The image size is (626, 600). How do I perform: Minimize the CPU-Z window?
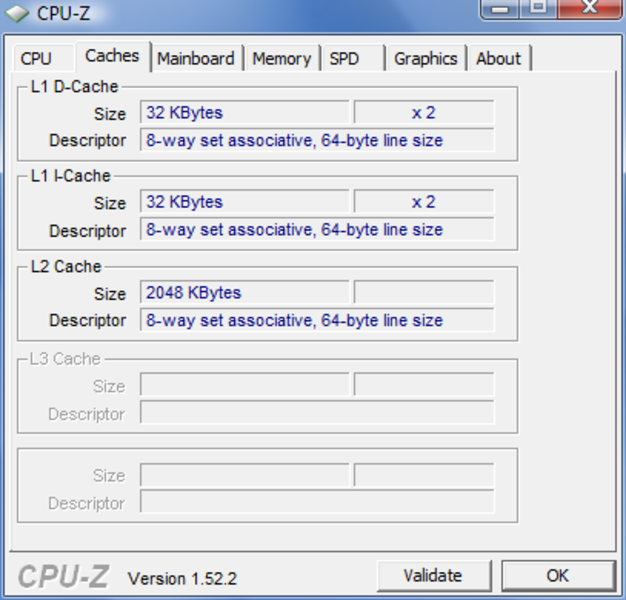tap(500, 8)
